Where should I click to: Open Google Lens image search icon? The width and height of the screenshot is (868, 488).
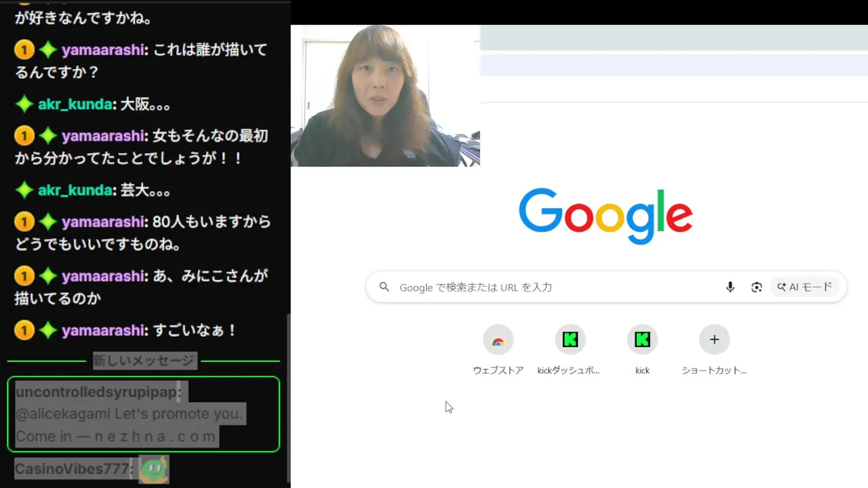pyautogui.click(x=757, y=287)
